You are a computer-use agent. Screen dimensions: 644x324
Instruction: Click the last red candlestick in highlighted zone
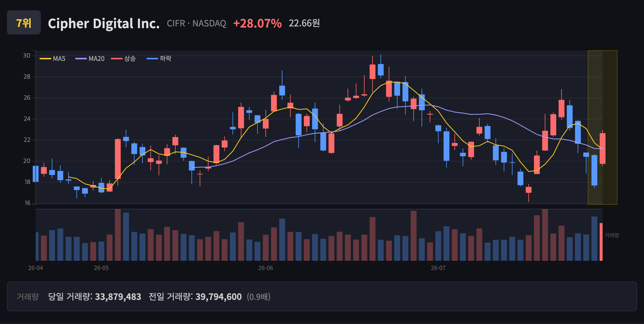(602, 148)
